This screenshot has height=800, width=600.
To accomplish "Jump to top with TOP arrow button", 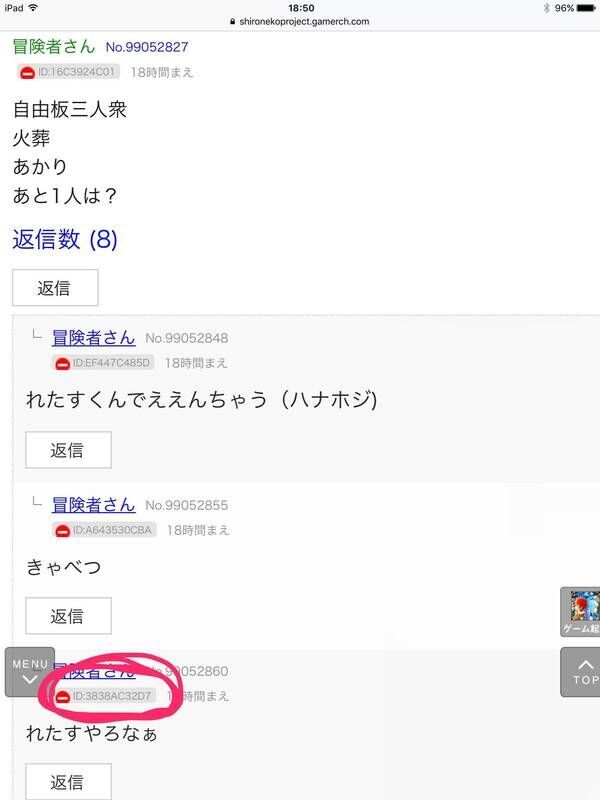I will pos(581,672).
